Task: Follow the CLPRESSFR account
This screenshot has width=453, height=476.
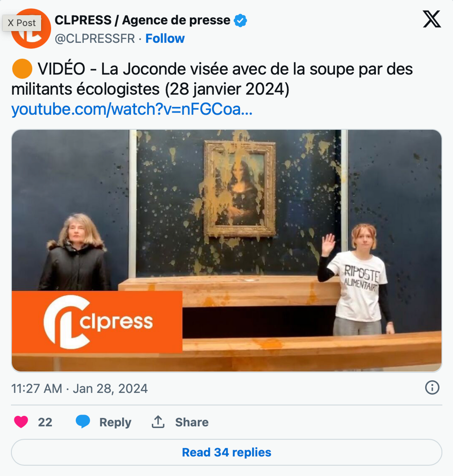Action: tap(165, 38)
